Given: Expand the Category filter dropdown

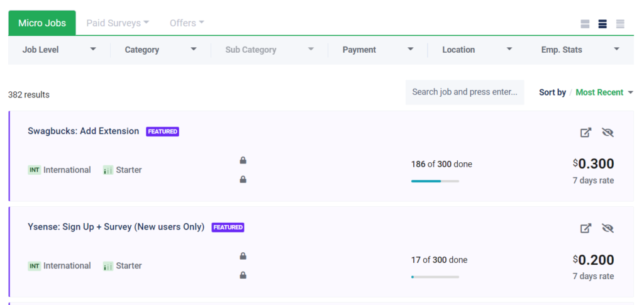Looking at the screenshot, I should (160, 50).
